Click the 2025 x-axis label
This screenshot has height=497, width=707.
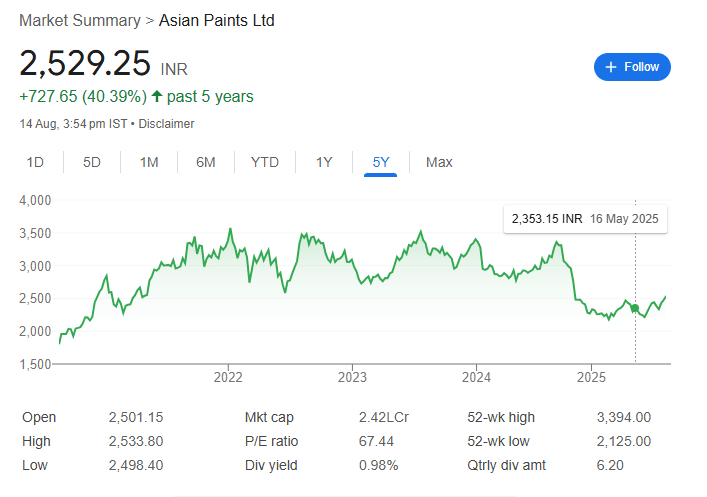pyautogui.click(x=591, y=377)
